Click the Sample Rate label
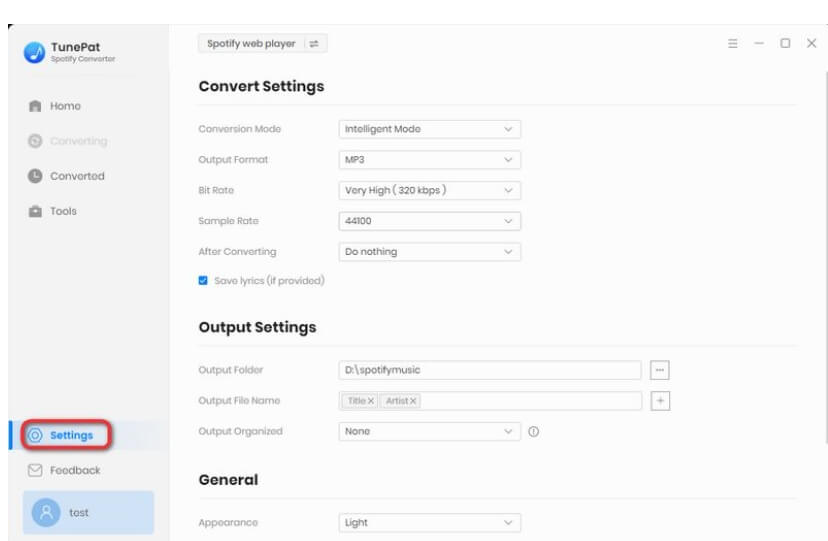828x541 pixels. click(228, 221)
